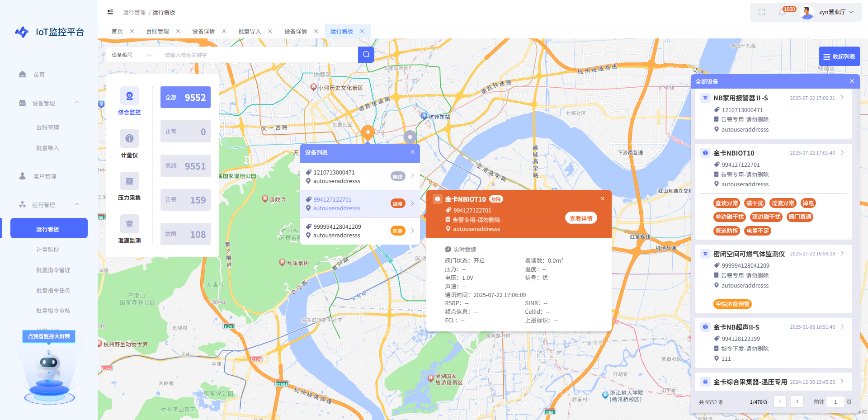Close the orange 金卡NBIOT10 detail card
Screen dimensions: 868x420
[x=603, y=199]
